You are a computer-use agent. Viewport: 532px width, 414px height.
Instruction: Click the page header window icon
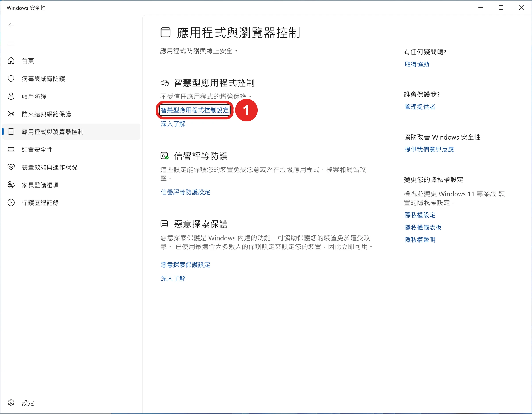165,32
